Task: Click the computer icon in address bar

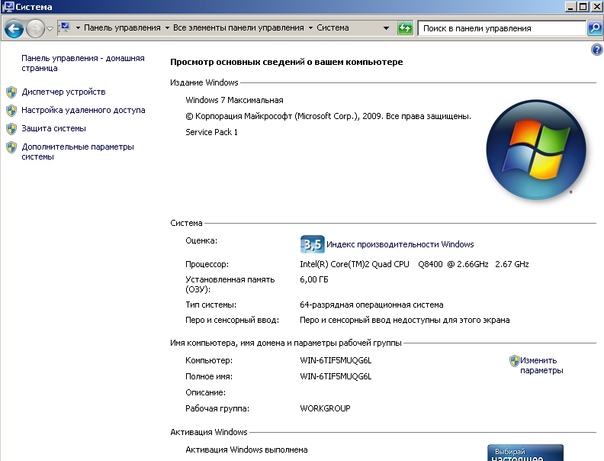Action: point(65,27)
